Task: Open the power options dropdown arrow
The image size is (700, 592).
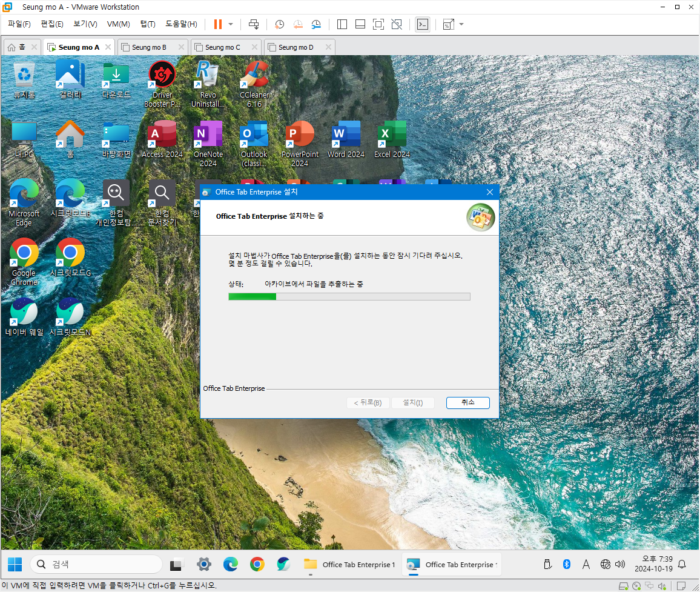Action: pos(231,24)
